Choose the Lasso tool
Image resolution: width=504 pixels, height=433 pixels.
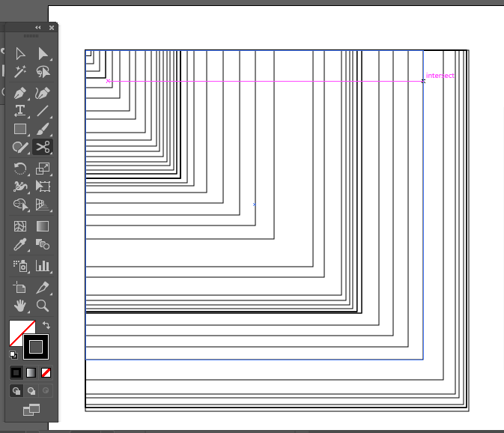[43, 72]
